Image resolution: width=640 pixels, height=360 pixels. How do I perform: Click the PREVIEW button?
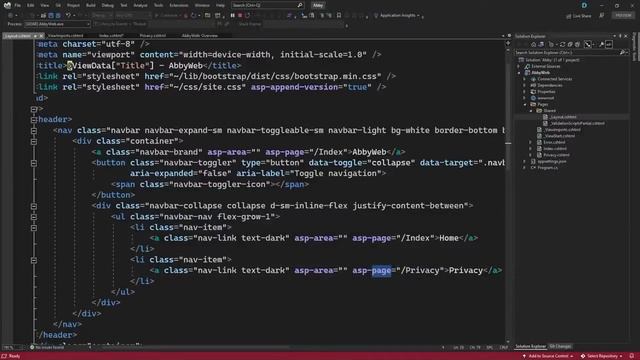click(x=623, y=15)
